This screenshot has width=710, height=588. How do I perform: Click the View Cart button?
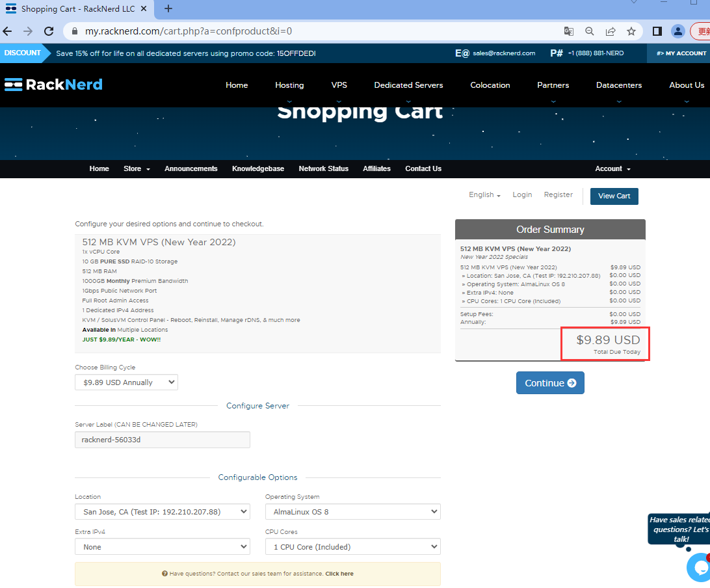point(614,196)
